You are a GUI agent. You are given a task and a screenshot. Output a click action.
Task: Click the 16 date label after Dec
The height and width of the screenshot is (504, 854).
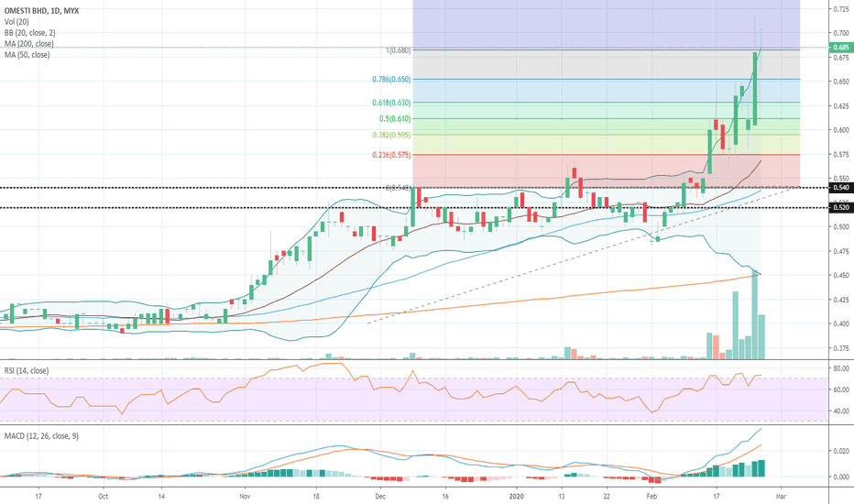(x=445, y=497)
